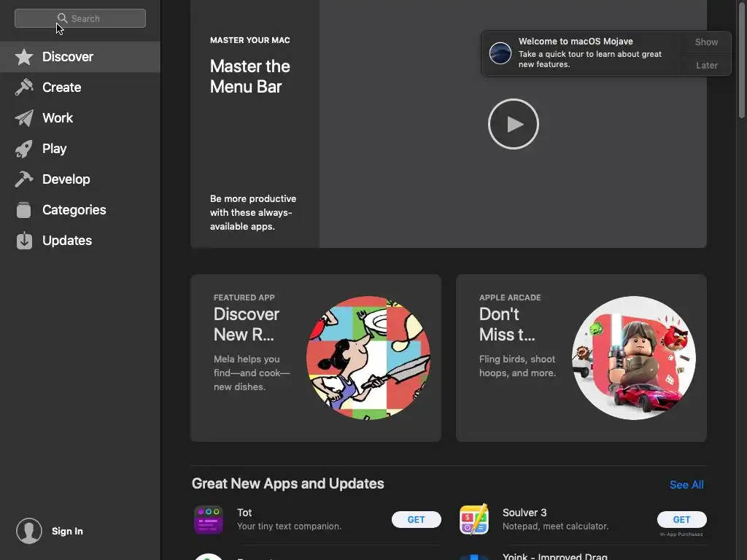Click 'MASTER YOUR MAC' heading label

[x=250, y=40]
